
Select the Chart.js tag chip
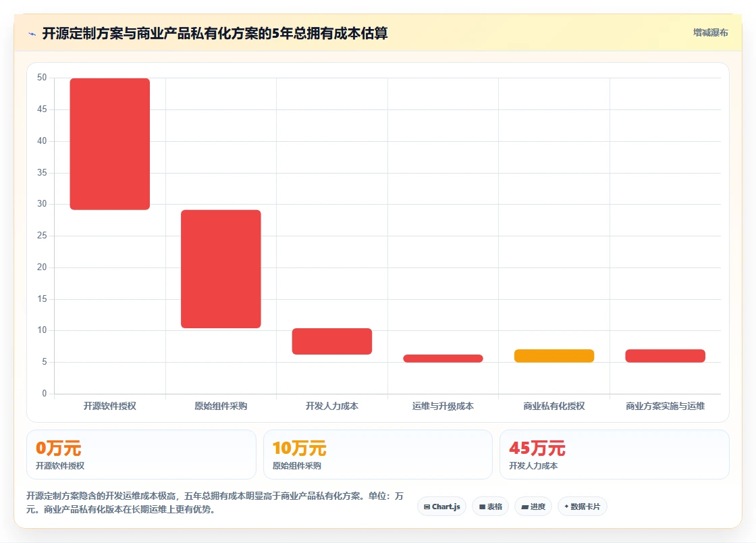pos(441,507)
